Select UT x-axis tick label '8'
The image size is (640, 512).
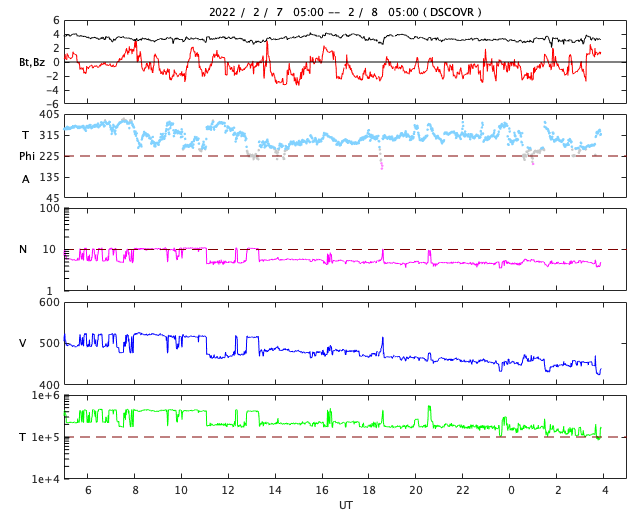135,490
